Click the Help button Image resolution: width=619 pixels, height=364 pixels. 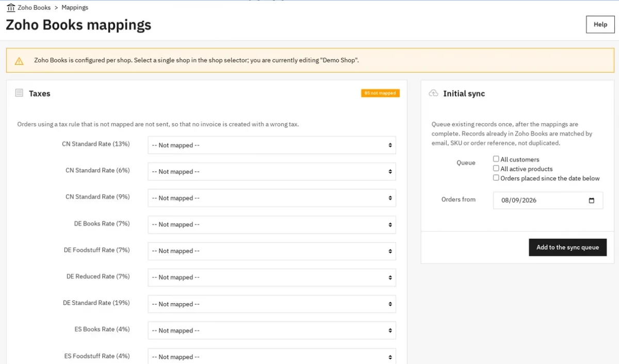pos(600,24)
